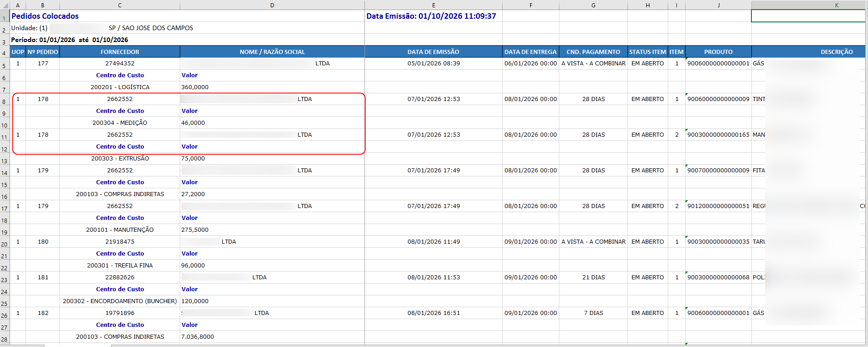This screenshot has height=347, width=868.
Task: Select column K header
Action: coord(808,5)
